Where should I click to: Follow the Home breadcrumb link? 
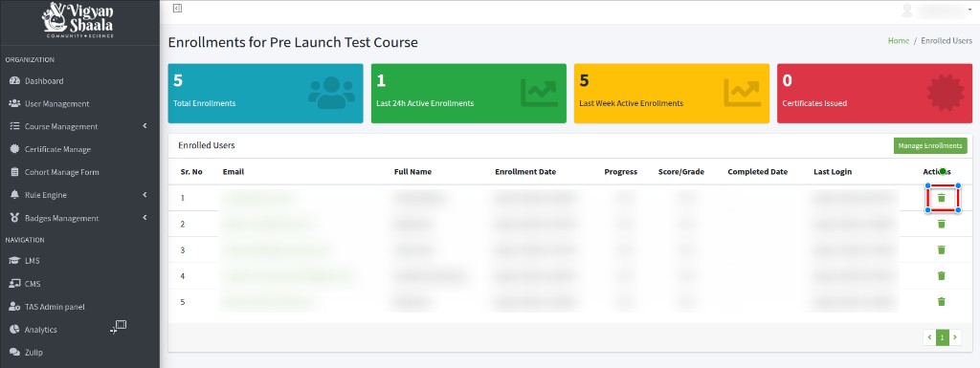(x=898, y=40)
